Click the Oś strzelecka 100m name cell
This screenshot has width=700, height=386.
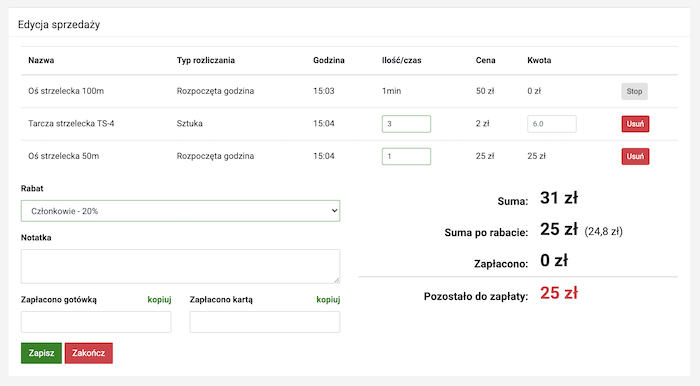(x=66, y=91)
